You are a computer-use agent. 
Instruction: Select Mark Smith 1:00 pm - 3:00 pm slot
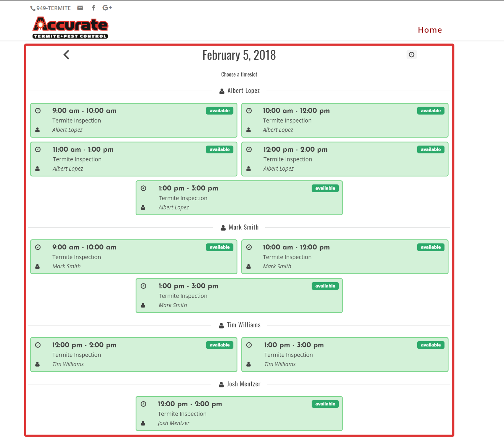pos(239,296)
